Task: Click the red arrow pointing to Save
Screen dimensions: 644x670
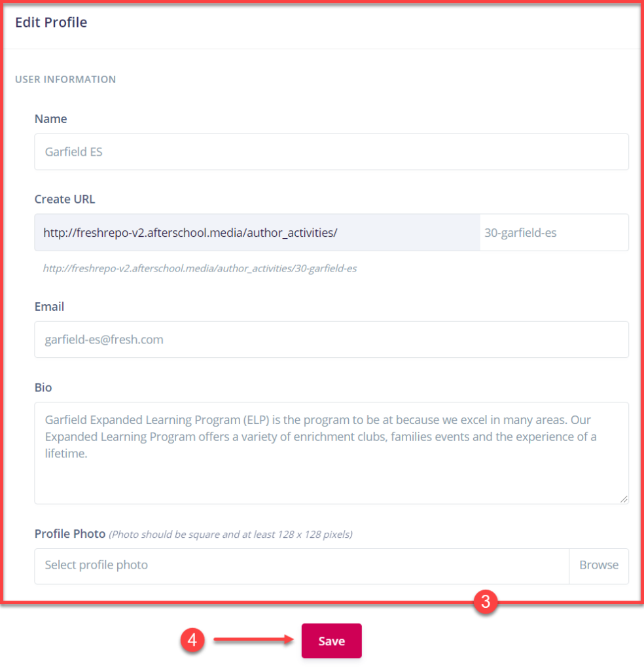Action: pyautogui.click(x=253, y=641)
